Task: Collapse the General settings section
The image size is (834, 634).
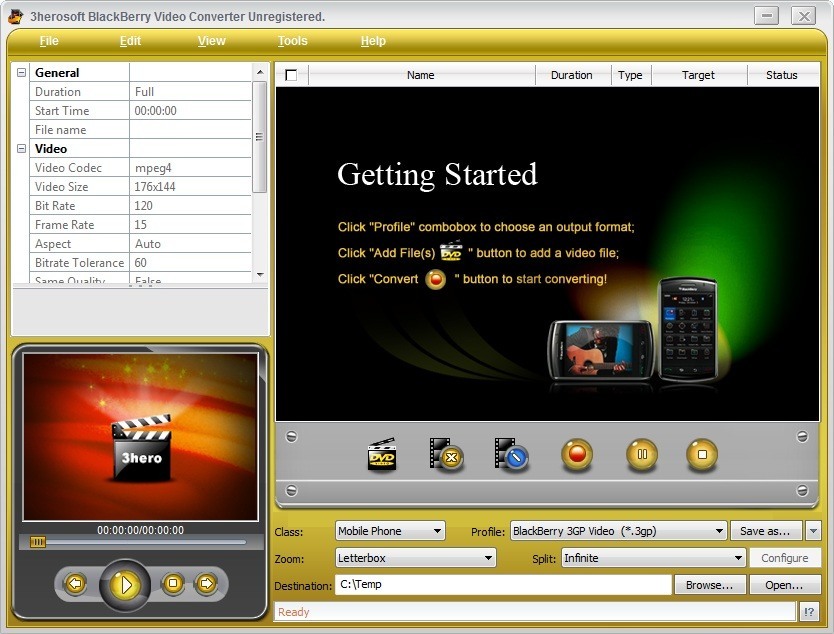Action: 20,72
